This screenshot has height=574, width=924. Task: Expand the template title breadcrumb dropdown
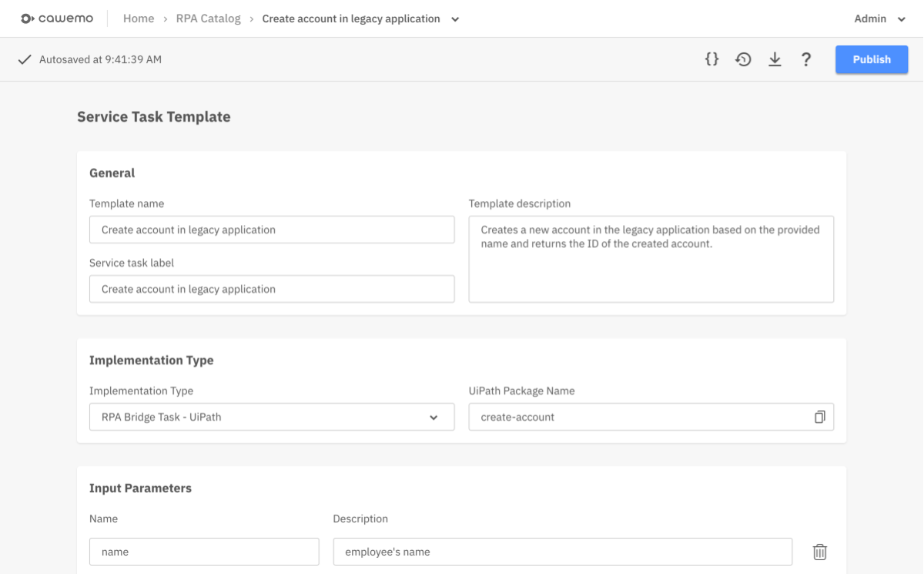click(455, 19)
